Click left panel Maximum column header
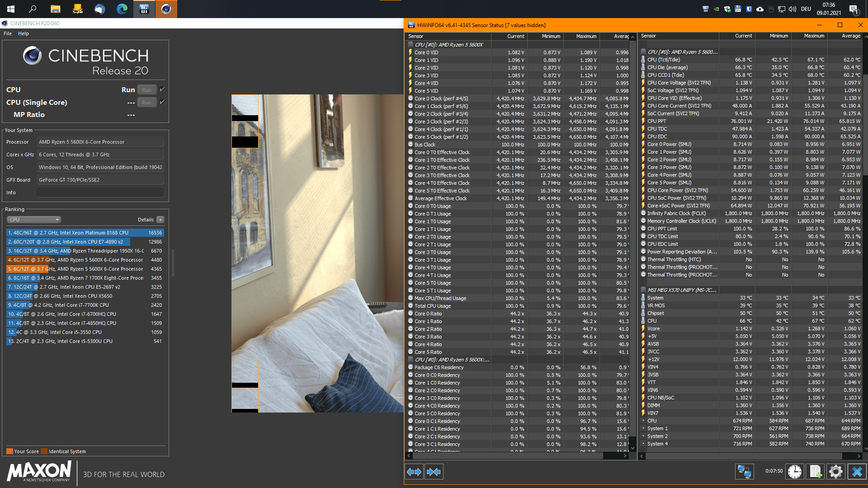868x488 pixels. click(x=582, y=36)
